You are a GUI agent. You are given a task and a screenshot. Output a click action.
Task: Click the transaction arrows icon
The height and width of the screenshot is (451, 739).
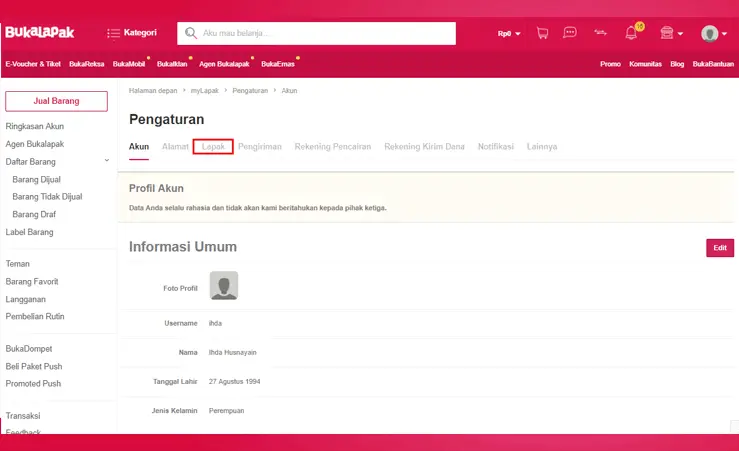tap(600, 33)
